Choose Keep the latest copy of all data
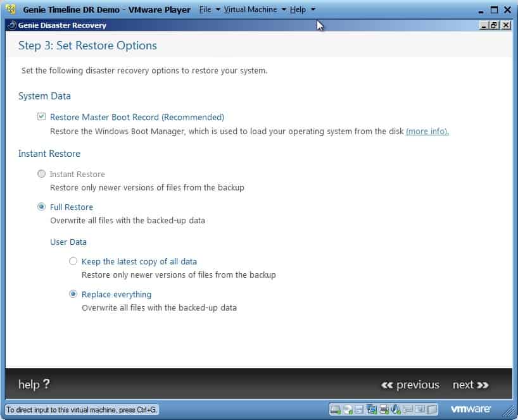518x420 pixels. [x=73, y=261]
